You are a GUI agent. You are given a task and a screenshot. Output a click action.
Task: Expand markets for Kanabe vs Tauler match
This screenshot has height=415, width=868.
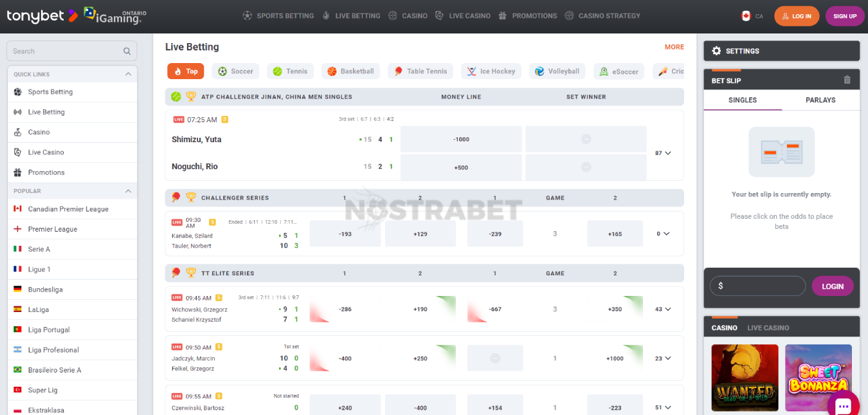(663, 234)
